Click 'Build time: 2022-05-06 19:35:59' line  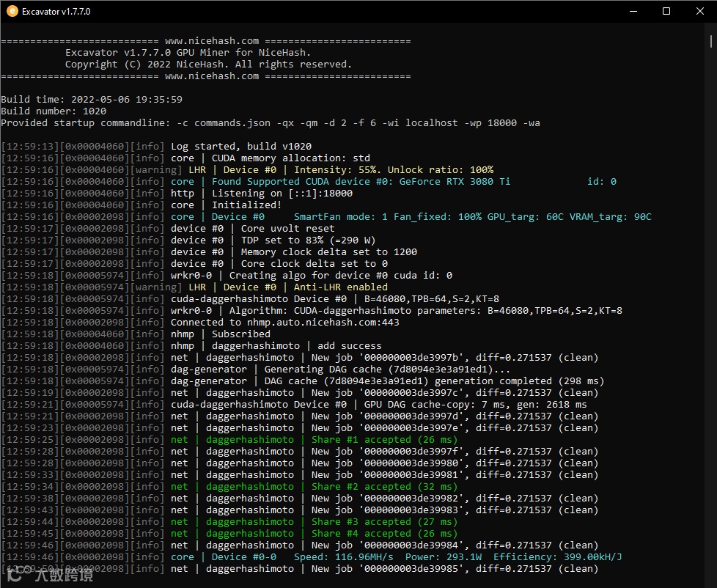[x=92, y=99]
